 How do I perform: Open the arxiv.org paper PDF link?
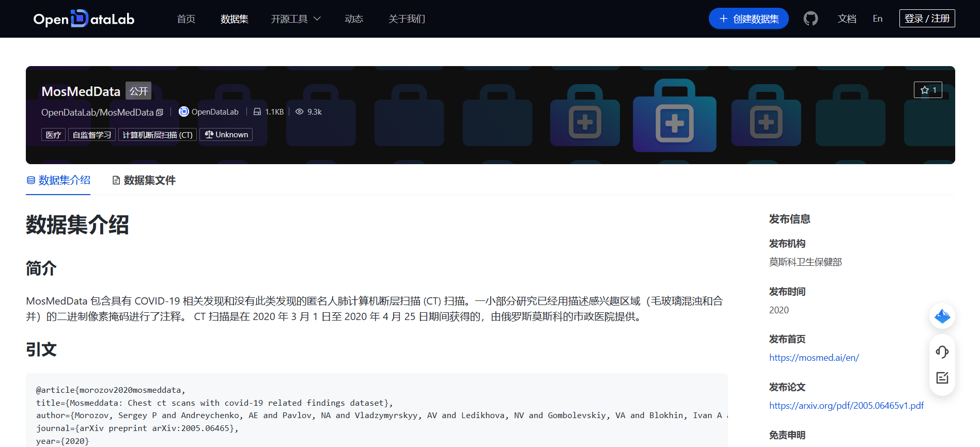[x=847, y=406]
